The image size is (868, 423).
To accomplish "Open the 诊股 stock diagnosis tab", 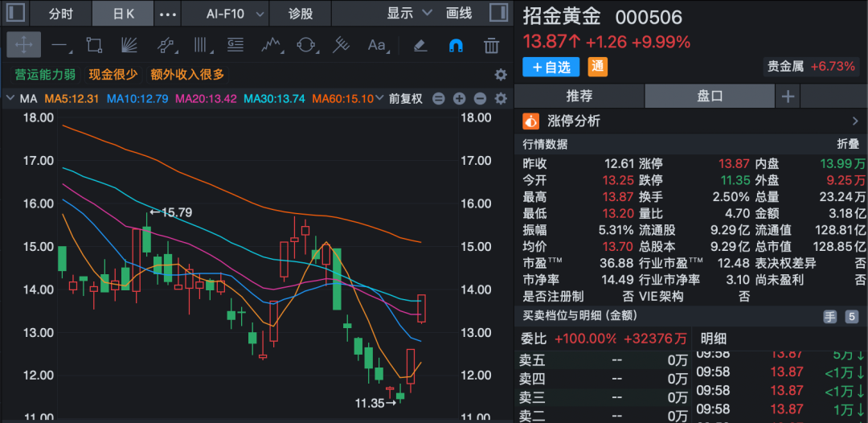I will pos(301,14).
